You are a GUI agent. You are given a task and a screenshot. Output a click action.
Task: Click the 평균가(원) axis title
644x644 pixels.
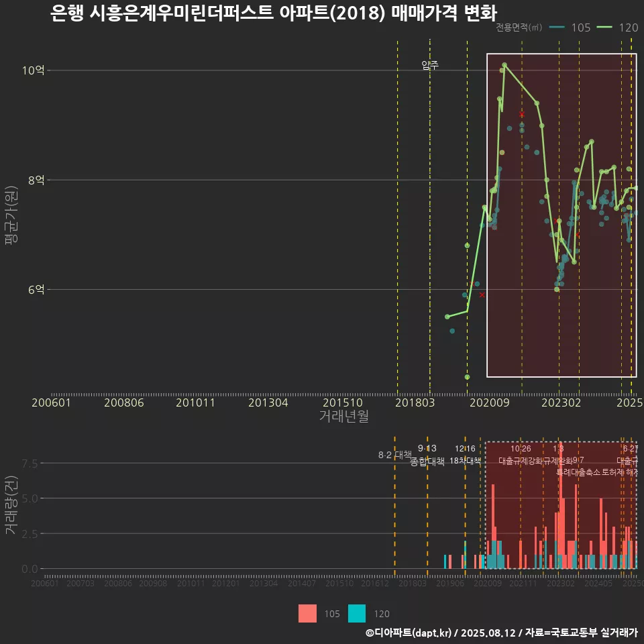pos(11,215)
